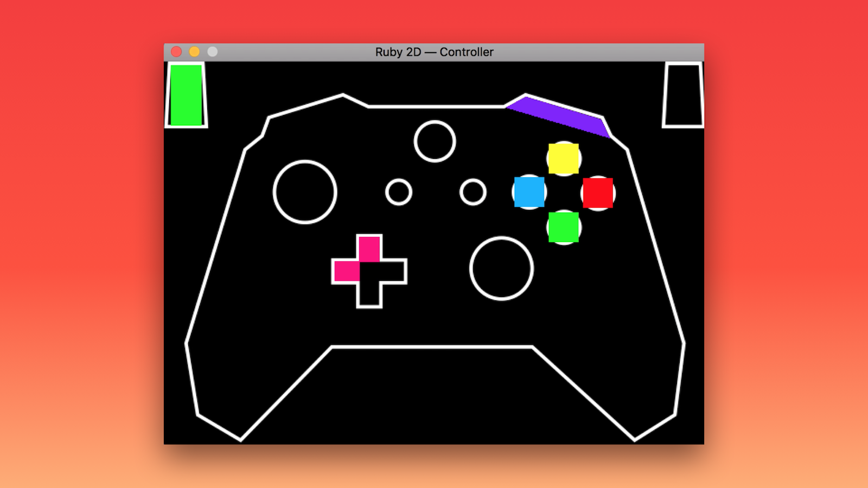Click the d-pad right arm
This screenshot has width=868, height=488.
click(x=393, y=271)
